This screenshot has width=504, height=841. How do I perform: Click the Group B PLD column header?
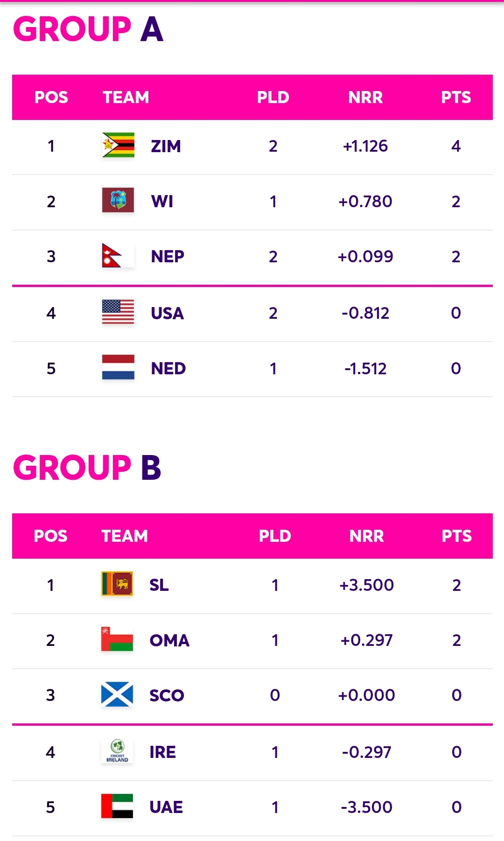click(275, 536)
